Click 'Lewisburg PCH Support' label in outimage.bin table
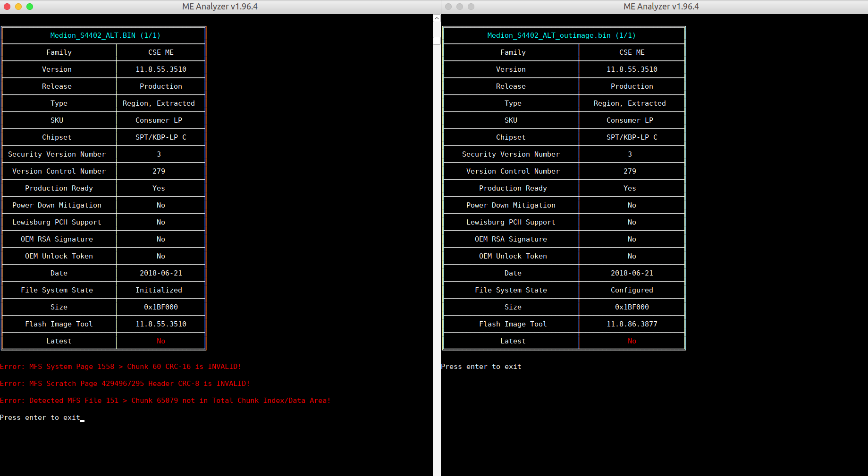This screenshot has width=868, height=476. pos(511,222)
